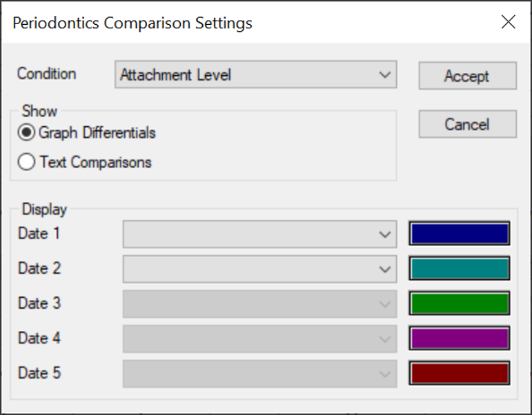Change the green Date 3 color swatch
Screen dimensions: 532x415
(x=459, y=303)
